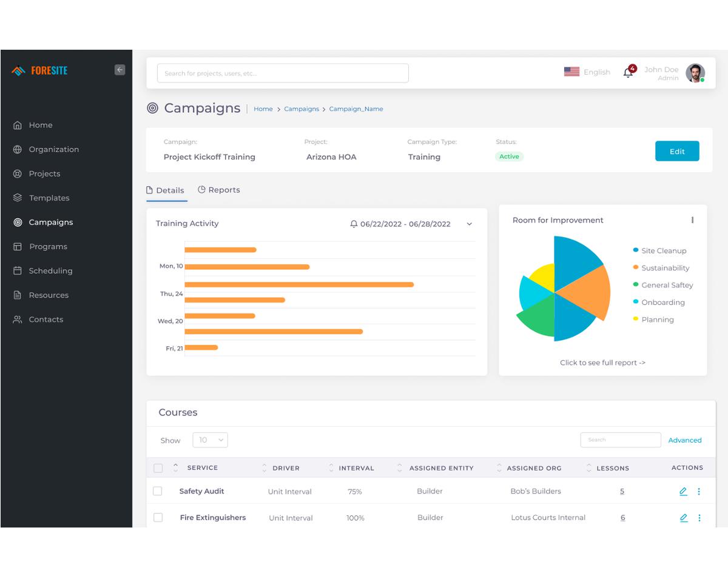The image size is (728, 576).
Task: Go to Templates in sidebar
Action: click(x=49, y=198)
